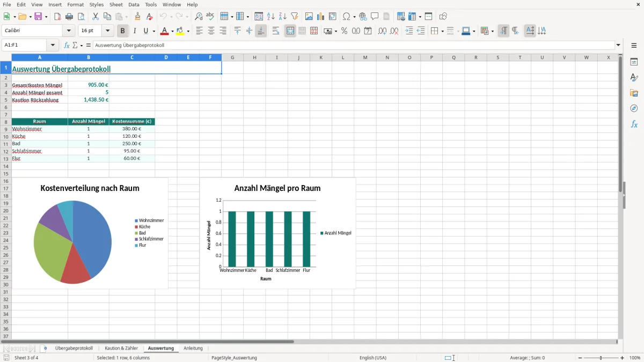Image resolution: width=644 pixels, height=362 pixels.
Task: Switch to Anleitung sheet tab
Action: (x=193, y=348)
